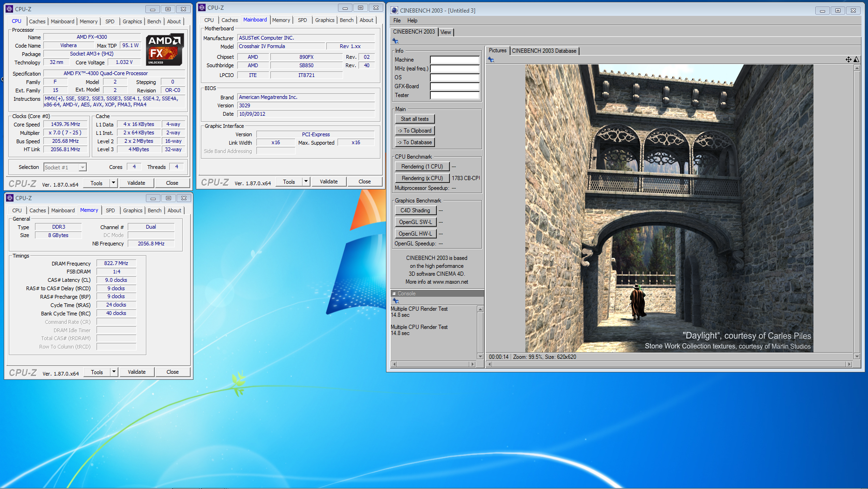Click the 1783 CB-CPU result text
The height and width of the screenshot is (489, 868).
coord(466,178)
